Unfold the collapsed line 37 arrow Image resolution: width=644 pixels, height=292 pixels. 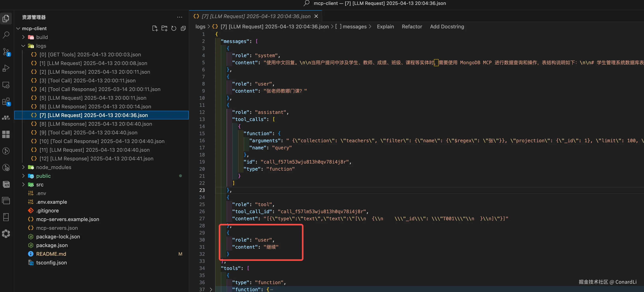[x=211, y=289]
